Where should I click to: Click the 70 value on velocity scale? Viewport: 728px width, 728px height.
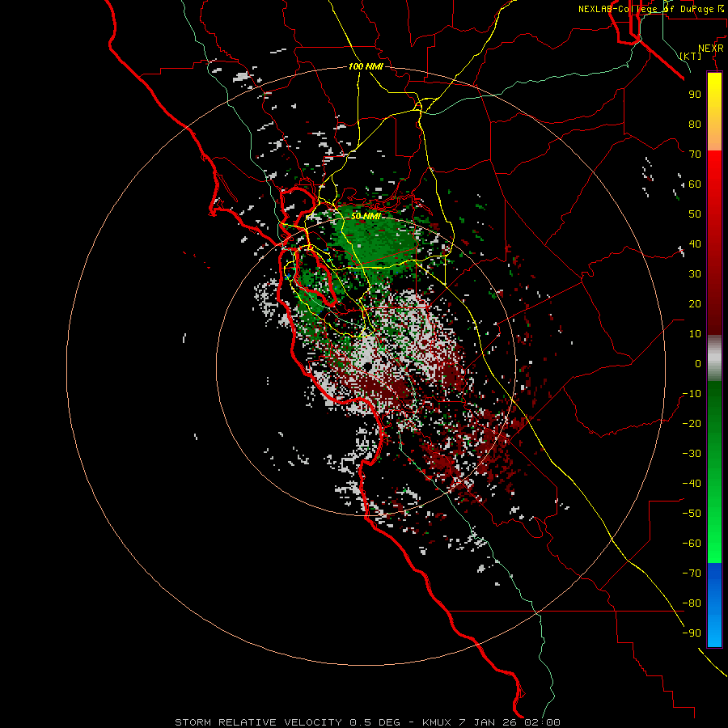695,154
